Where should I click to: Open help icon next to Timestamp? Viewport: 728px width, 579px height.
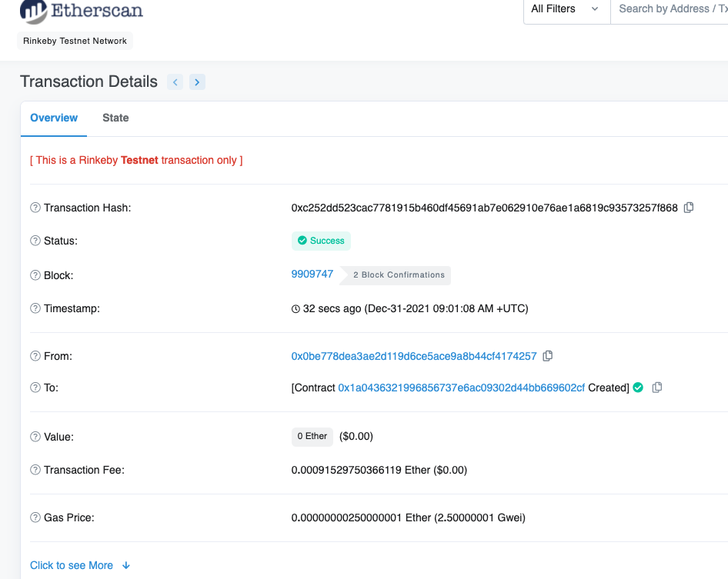pos(35,308)
